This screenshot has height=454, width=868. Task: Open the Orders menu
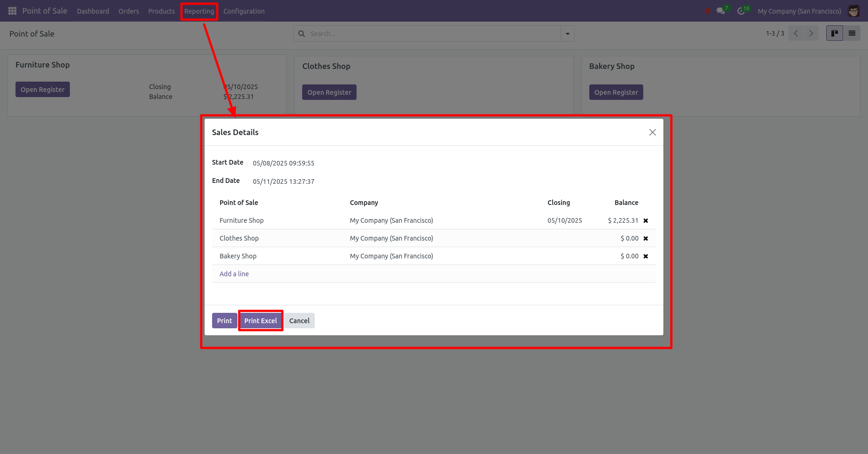(129, 11)
